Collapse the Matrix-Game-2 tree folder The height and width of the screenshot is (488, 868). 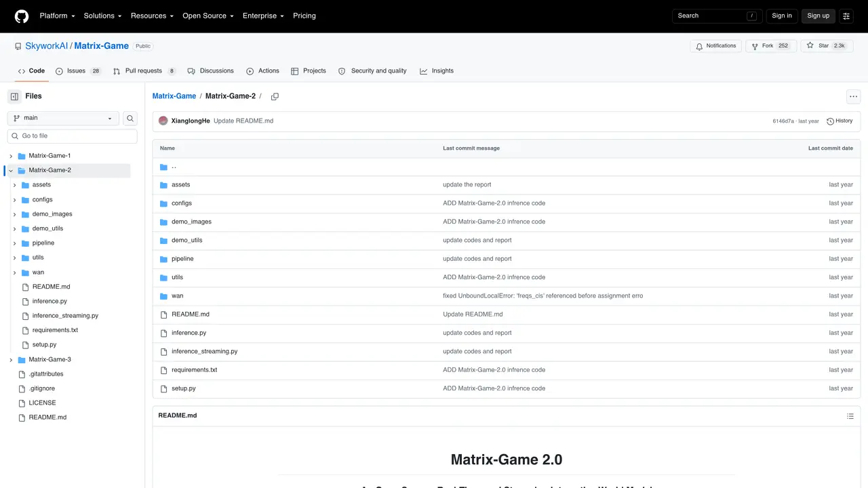tap(11, 170)
